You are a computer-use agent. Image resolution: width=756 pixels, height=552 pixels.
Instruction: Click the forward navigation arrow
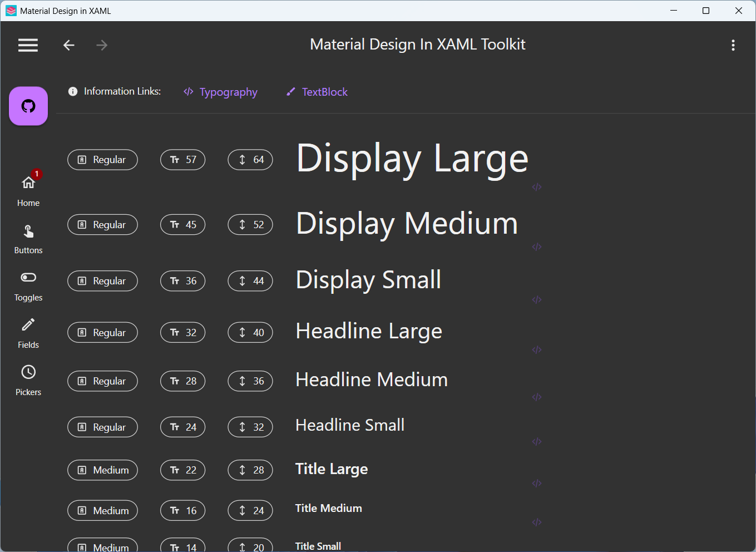[102, 45]
